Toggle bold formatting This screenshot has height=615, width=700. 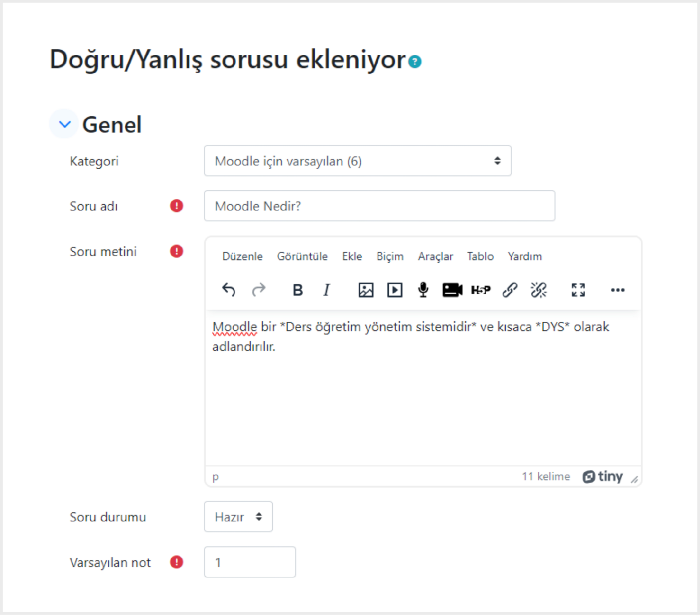pos(298,290)
